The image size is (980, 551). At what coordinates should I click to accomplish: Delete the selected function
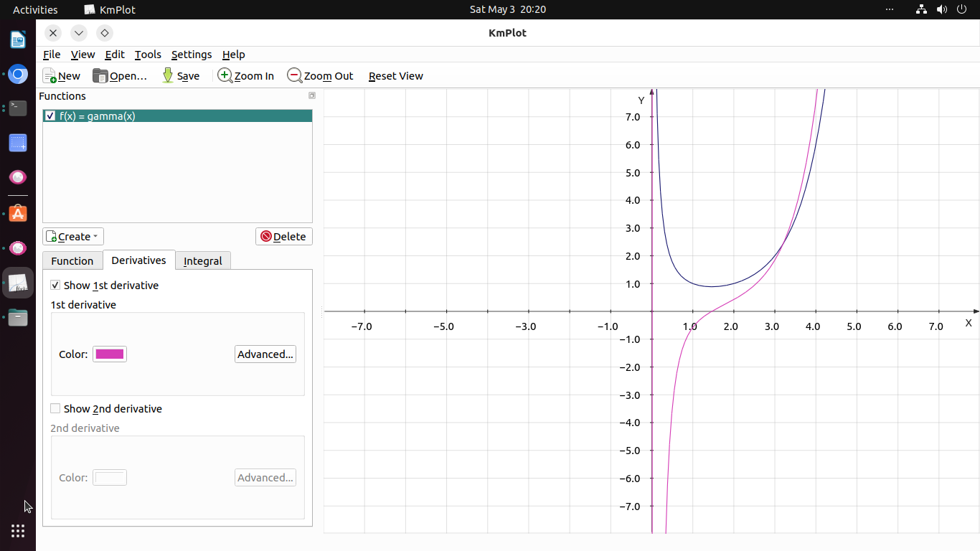pos(284,237)
